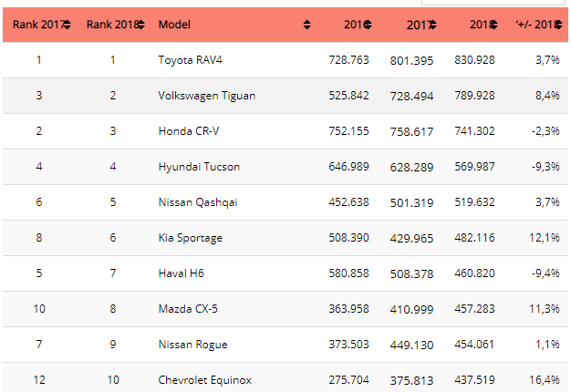Click Kia Sportage change 12,1%
571x392 pixels.
(x=544, y=238)
